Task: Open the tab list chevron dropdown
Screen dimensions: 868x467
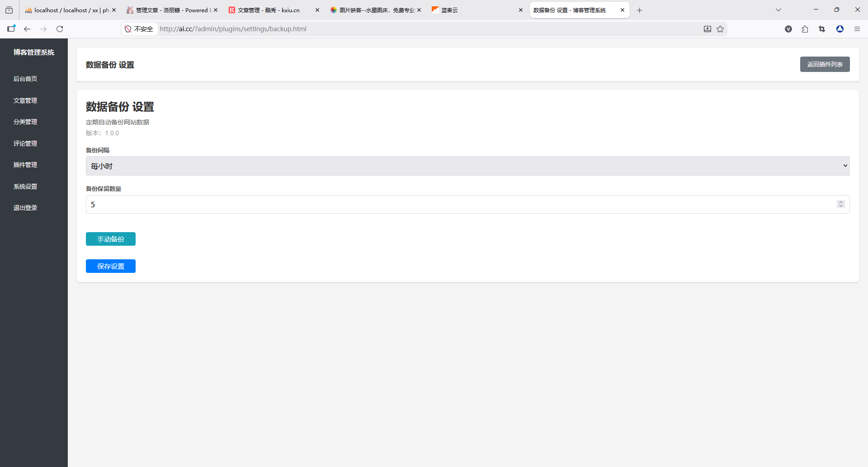Action: (x=778, y=10)
